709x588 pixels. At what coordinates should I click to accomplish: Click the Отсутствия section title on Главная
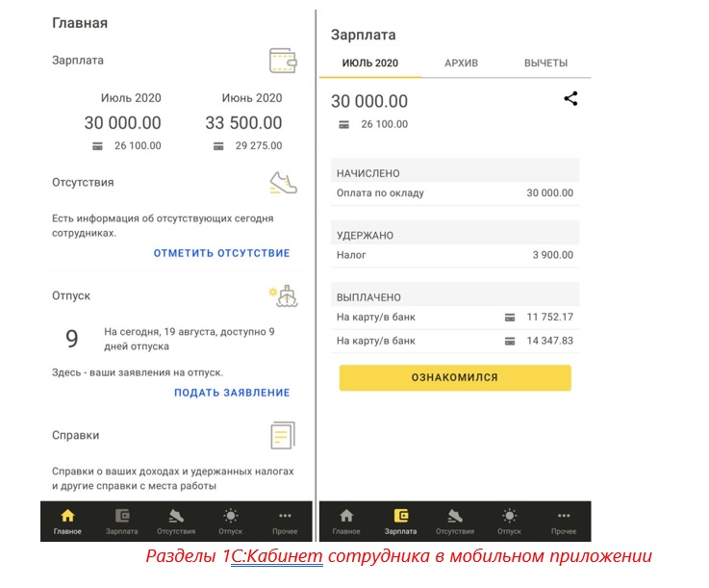83,183
